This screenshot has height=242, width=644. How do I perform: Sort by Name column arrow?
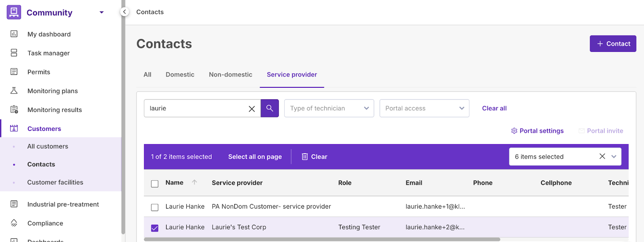(194, 182)
